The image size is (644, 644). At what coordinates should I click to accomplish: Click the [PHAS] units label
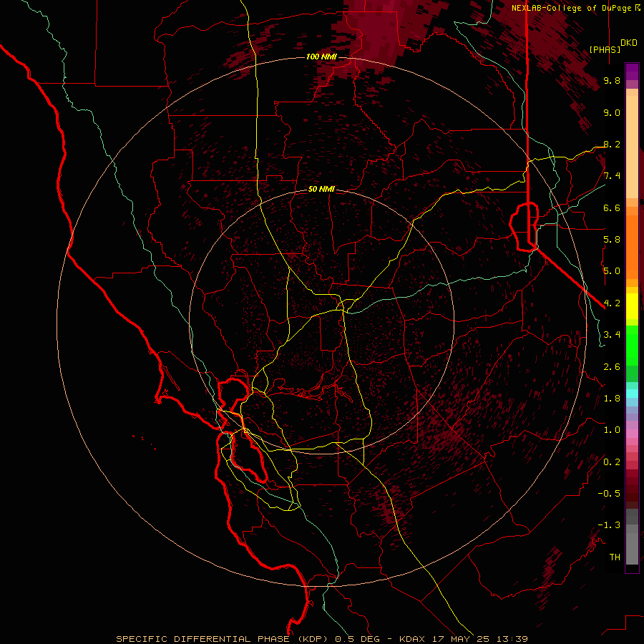click(605, 49)
